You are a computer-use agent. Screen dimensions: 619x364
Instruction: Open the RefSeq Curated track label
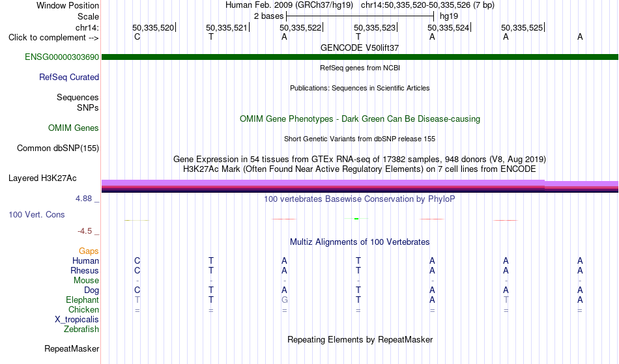click(68, 77)
